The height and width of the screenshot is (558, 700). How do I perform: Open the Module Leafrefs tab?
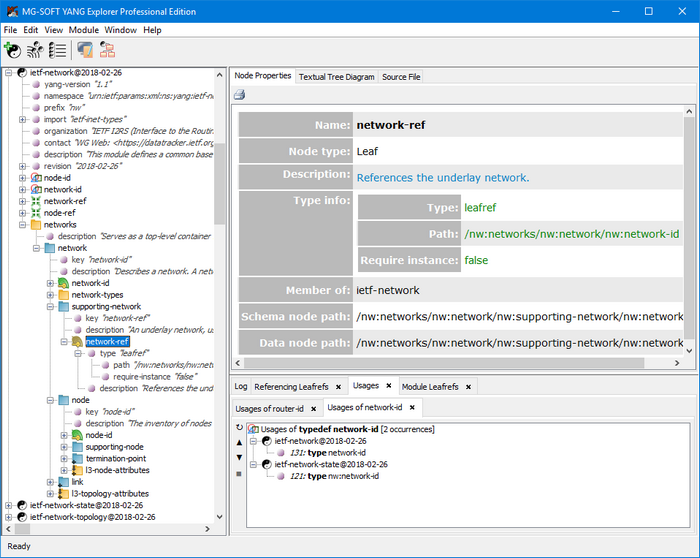(x=430, y=387)
